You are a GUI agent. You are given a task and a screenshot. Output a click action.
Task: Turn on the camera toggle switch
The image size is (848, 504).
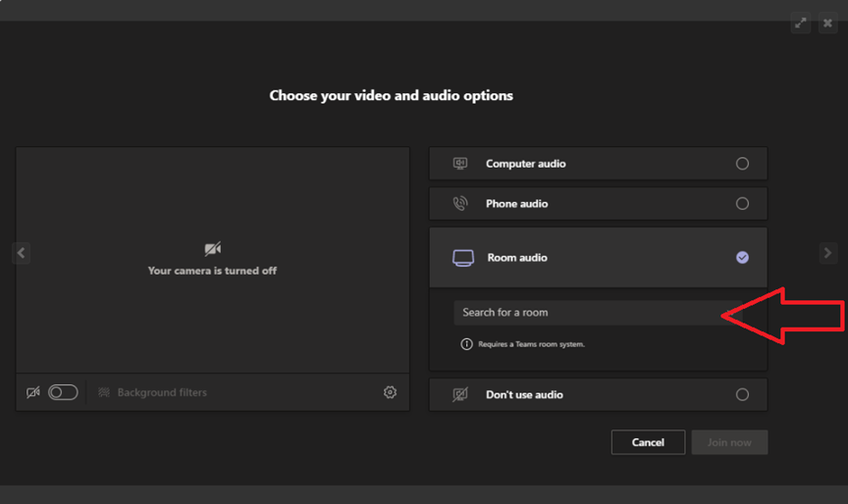63,392
